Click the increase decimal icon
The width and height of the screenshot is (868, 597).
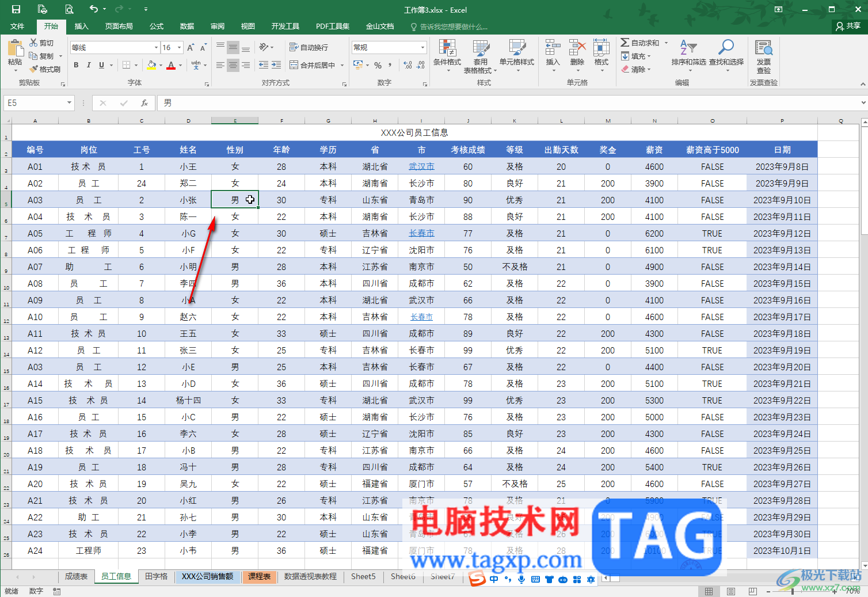point(408,65)
